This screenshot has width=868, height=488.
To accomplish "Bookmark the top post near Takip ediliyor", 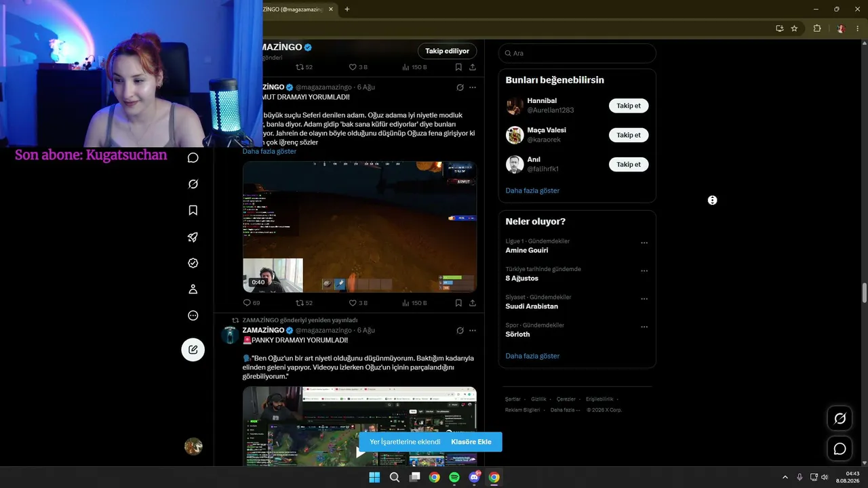I will [458, 67].
